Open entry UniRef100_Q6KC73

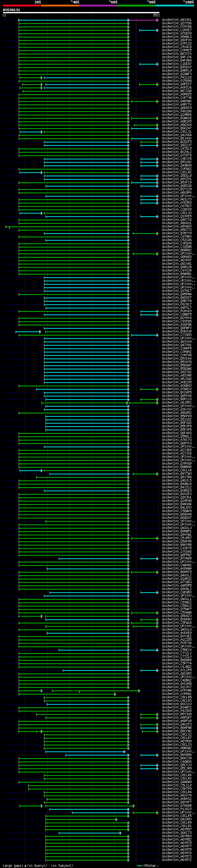pyautogui.click(x=177, y=833)
